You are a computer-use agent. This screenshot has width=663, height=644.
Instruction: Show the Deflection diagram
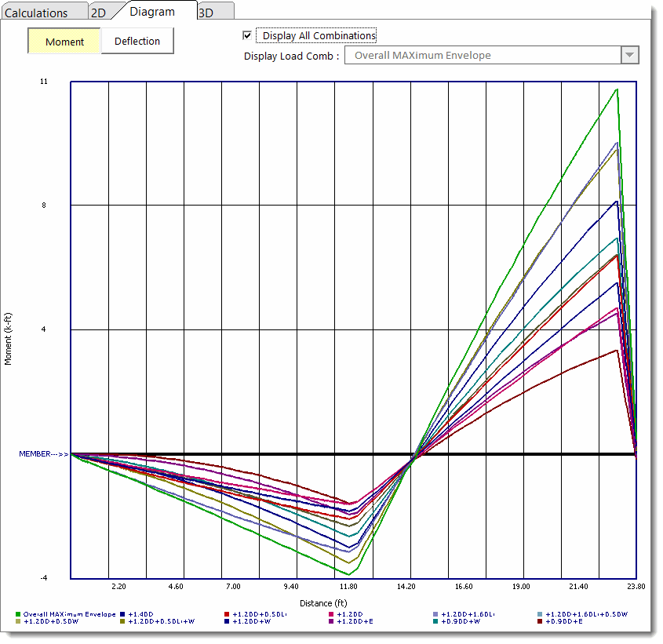(137, 41)
